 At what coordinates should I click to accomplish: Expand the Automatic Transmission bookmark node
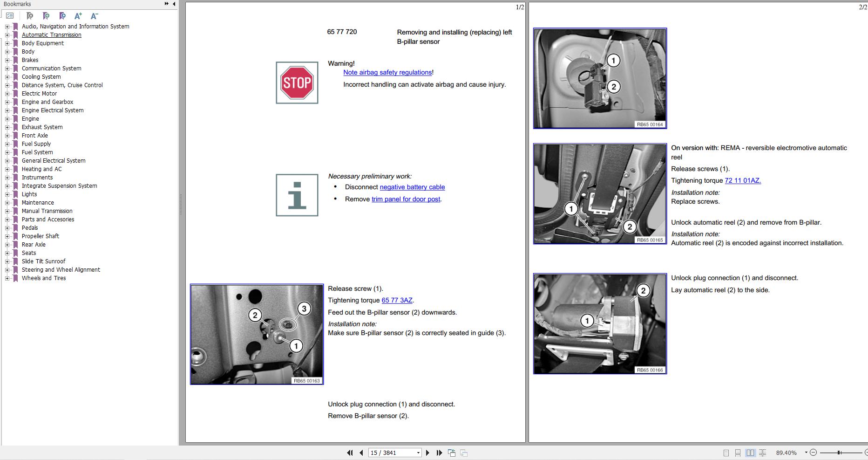(7, 35)
